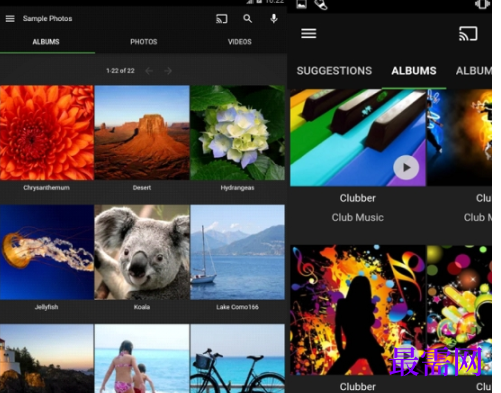Viewport: 501px width, 393px height.
Task: Click Chrysanthemum label text
Action: tap(47, 188)
